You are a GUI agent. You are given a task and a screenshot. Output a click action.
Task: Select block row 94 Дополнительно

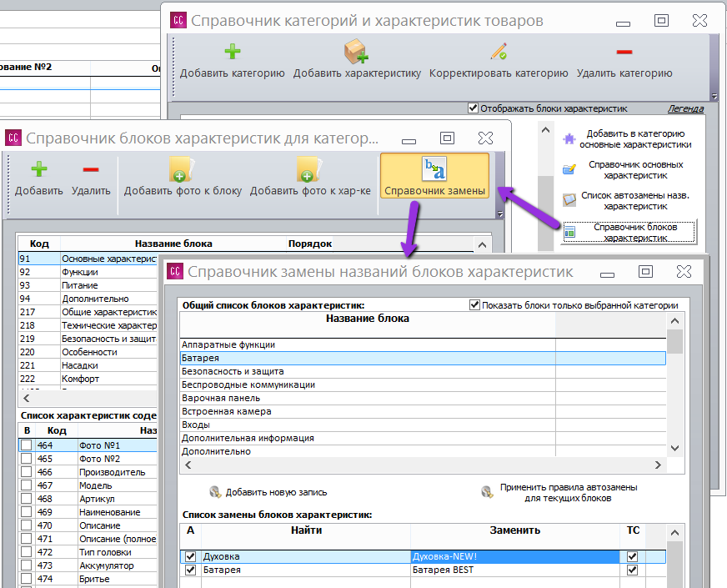[x=88, y=299]
